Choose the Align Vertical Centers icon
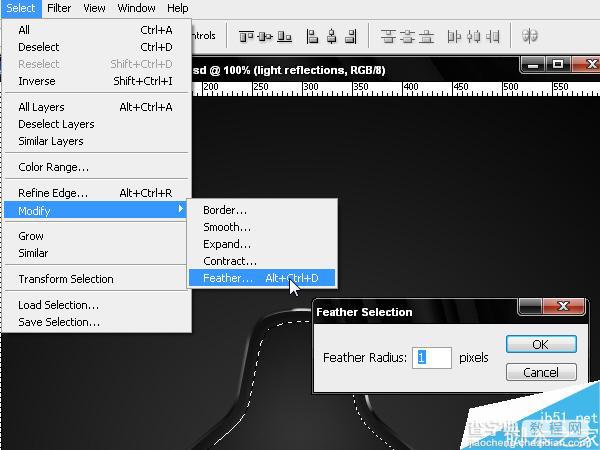 pos(265,37)
